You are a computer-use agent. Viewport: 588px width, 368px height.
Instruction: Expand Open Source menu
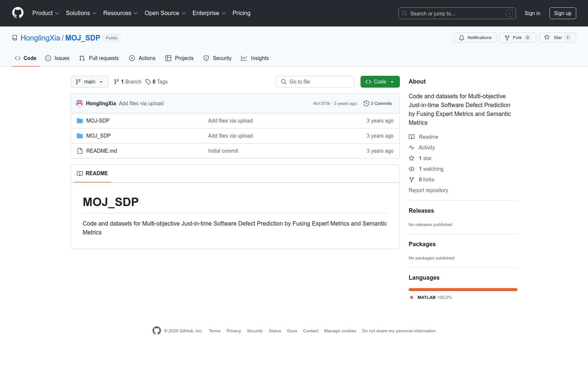(165, 13)
